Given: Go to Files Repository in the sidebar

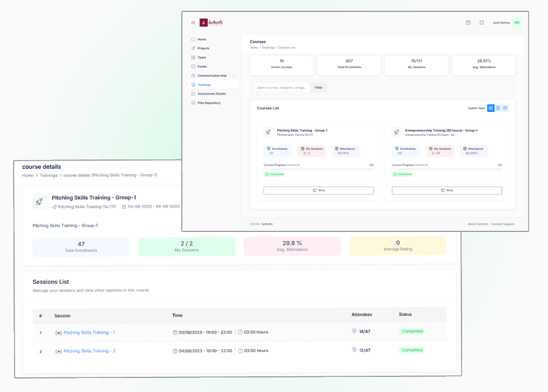Looking at the screenshot, I should coord(209,103).
